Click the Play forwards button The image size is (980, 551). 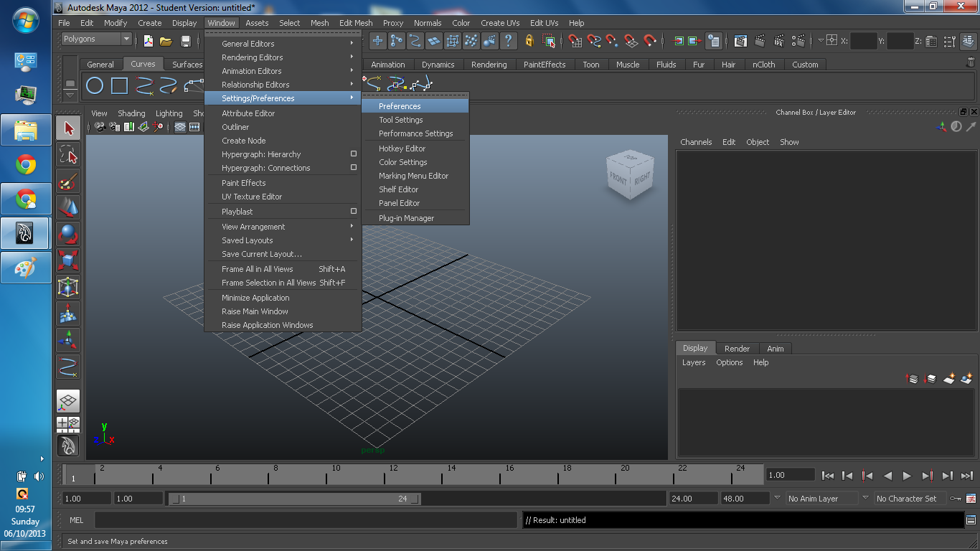point(907,475)
